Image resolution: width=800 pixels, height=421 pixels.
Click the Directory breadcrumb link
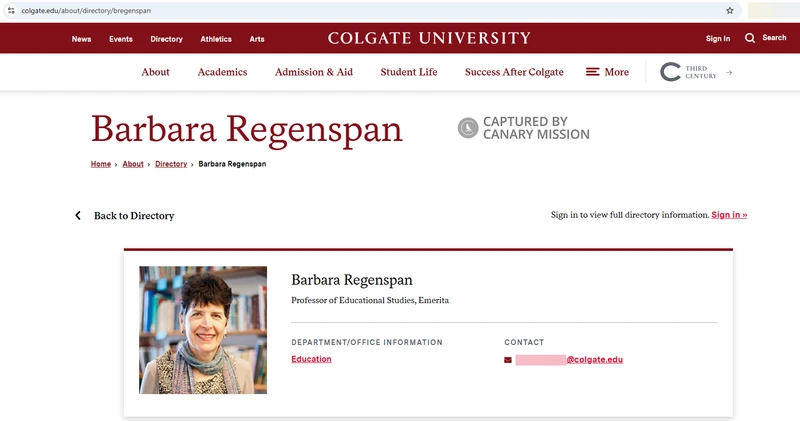[x=171, y=164]
